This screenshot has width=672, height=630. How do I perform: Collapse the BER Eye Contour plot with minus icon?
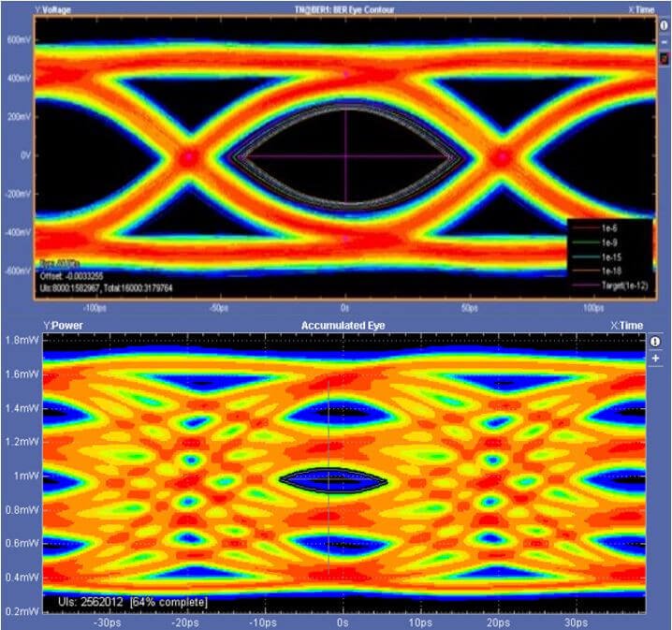[x=664, y=42]
